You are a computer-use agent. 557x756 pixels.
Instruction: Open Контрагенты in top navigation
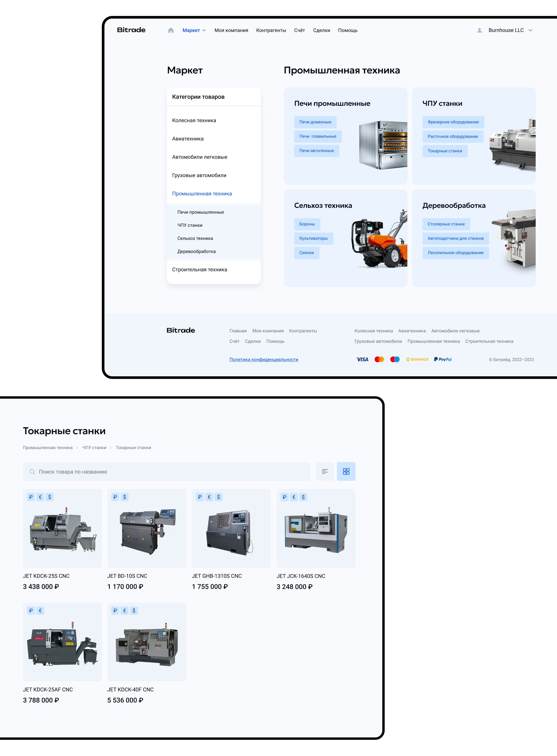click(x=271, y=30)
